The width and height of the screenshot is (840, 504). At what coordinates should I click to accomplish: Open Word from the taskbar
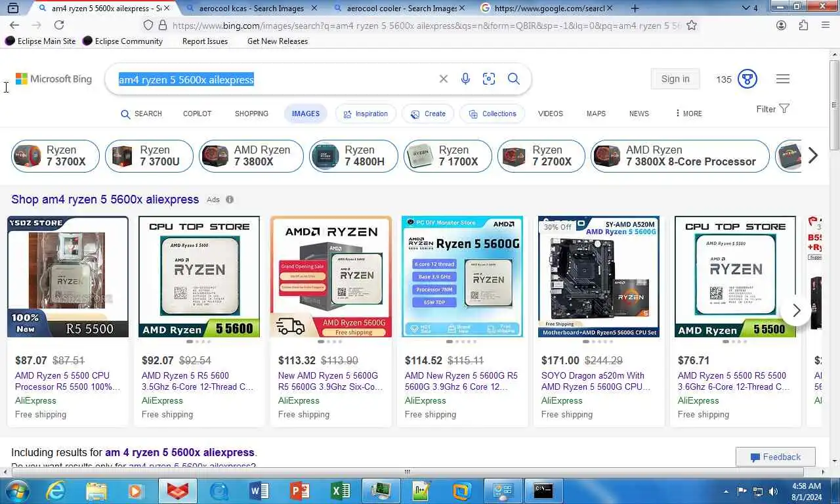(259, 491)
